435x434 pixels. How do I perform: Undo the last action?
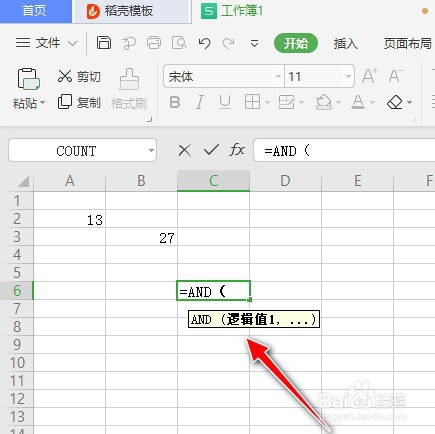(x=204, y=43)
